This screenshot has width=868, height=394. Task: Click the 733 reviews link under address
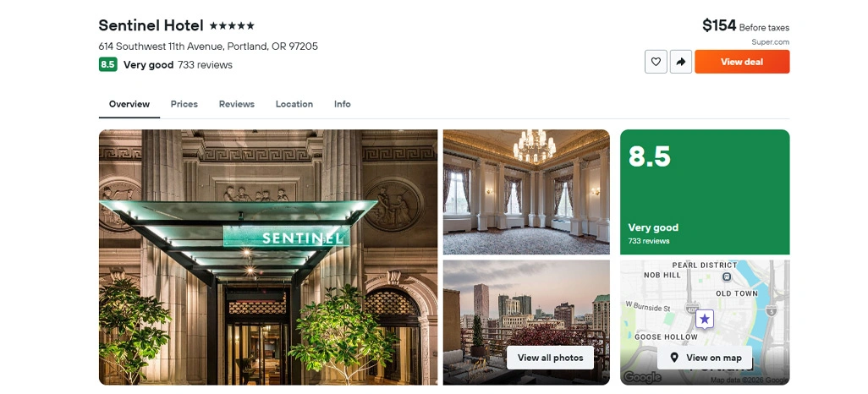[x=205, y=65]
